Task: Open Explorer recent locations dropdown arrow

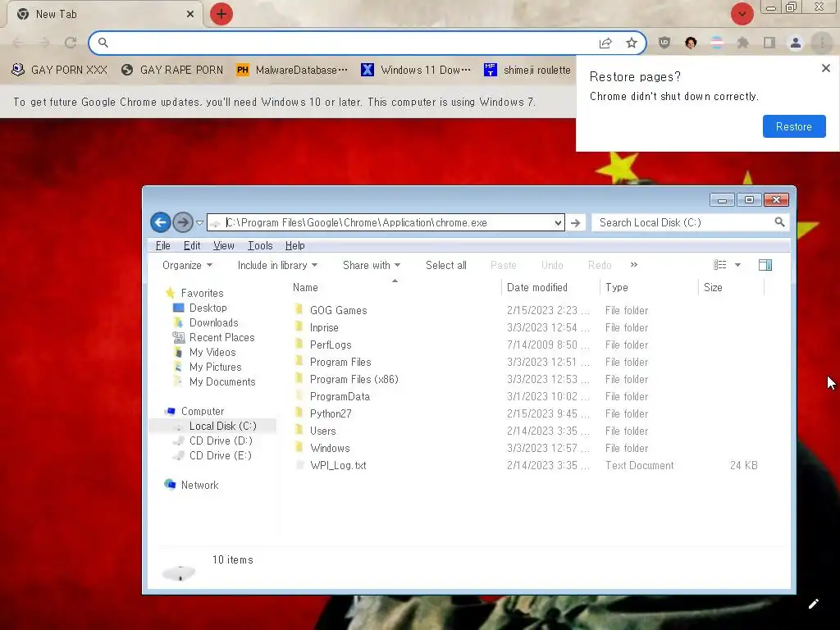Action: tap(199, 223)
